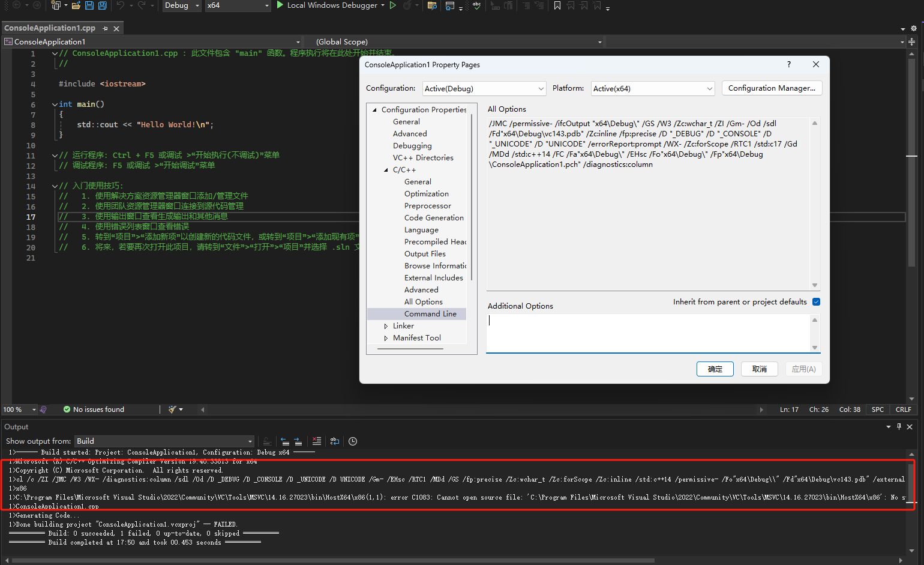Select Command Line under C/C++
Screen dimensions: 924x565
click(x=430, y=314)
